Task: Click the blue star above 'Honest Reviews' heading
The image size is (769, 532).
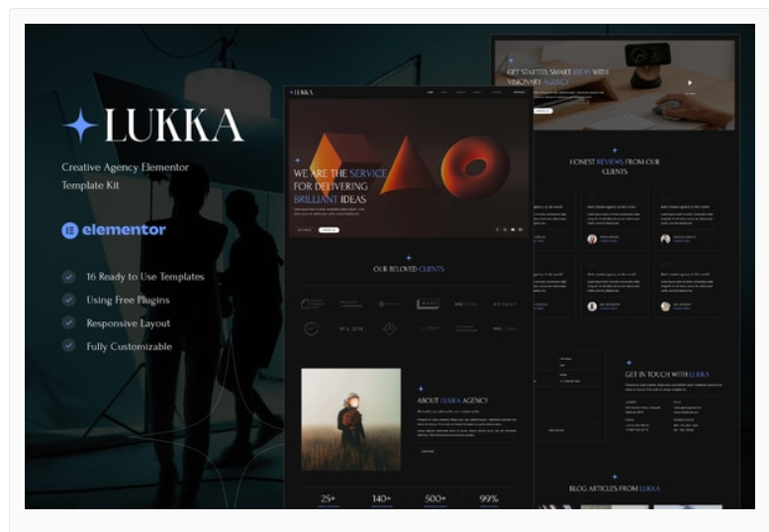Action: tap(615, 150)
